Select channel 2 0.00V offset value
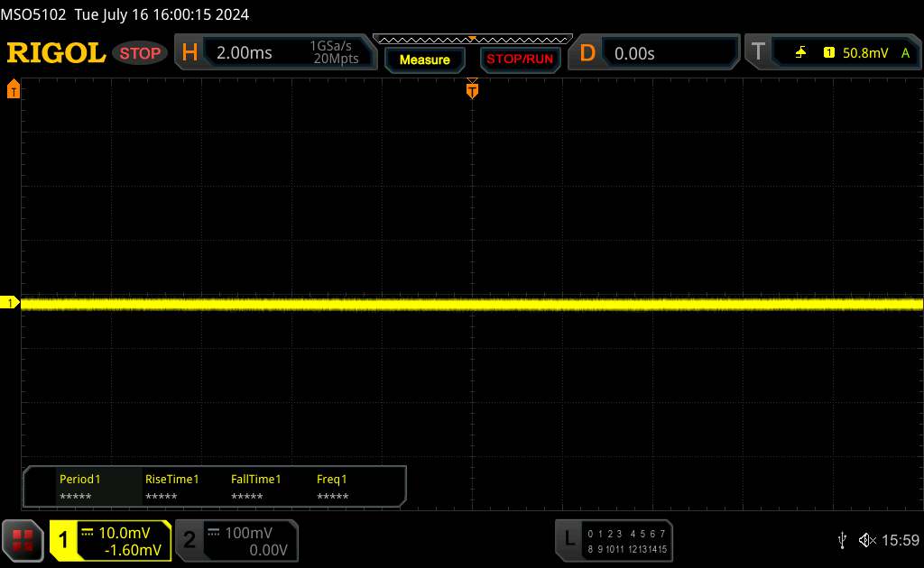The height and width of the screenshot is (568, 924). pos(268,550)
